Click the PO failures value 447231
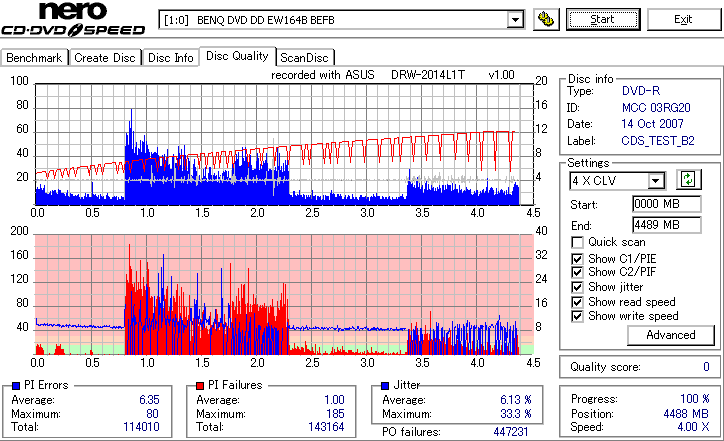 point(511,432)
